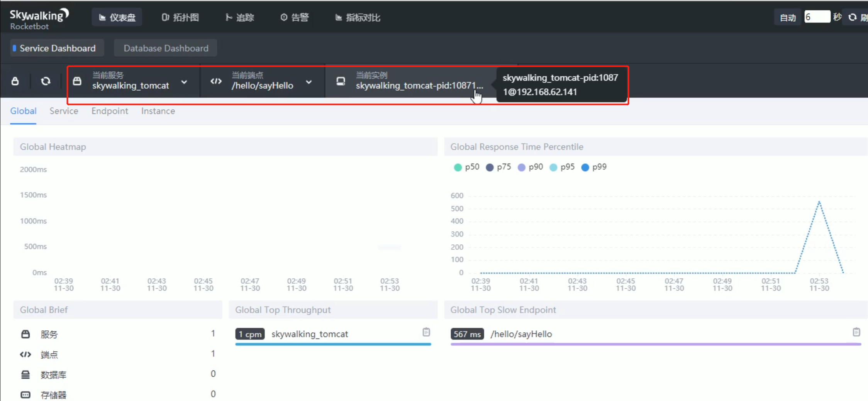Click the 端点 endpoint icon in Global Brief
Screen dimensions: 868x401
coord(25,354)
